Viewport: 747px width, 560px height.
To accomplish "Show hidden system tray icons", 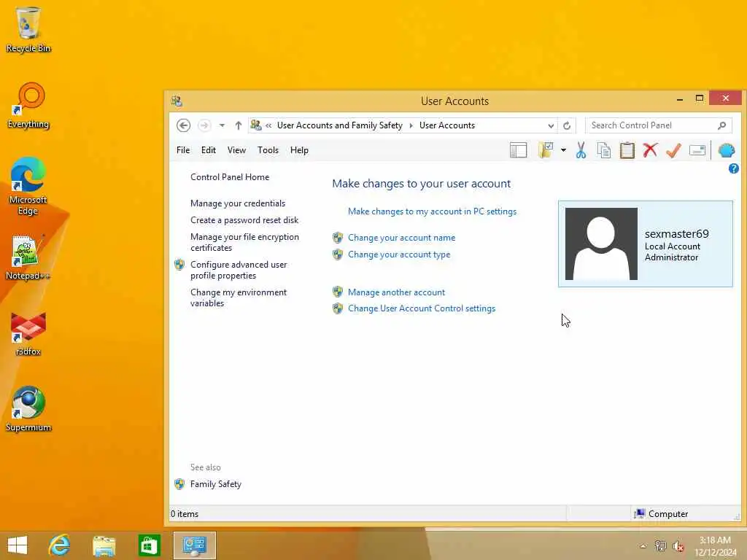I will [x=643, y=547].
